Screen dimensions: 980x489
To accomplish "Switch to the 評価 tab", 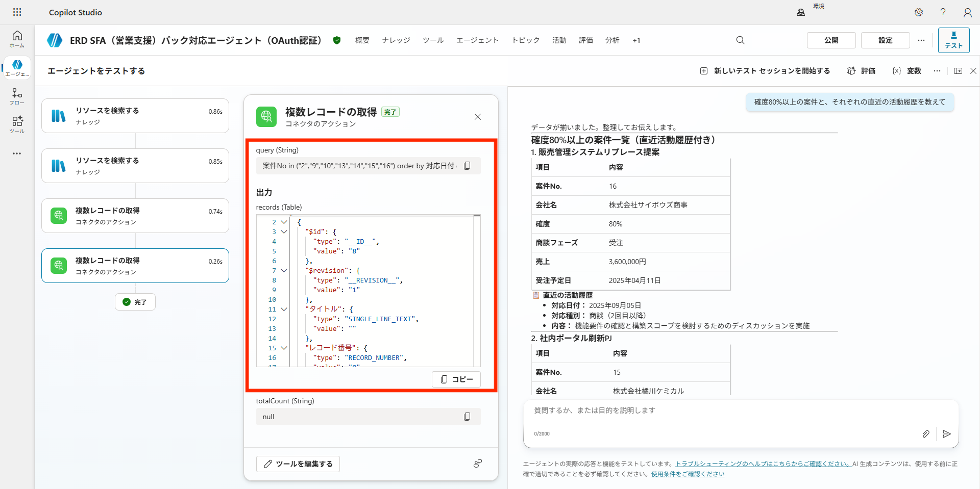I will [586, 40].
